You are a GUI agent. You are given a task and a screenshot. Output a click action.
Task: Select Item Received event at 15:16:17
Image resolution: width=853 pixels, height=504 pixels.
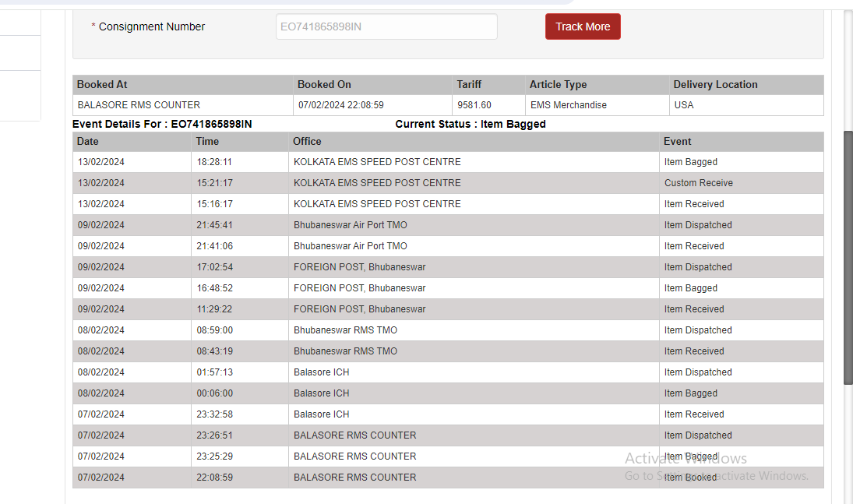click(x=742, y=204)
